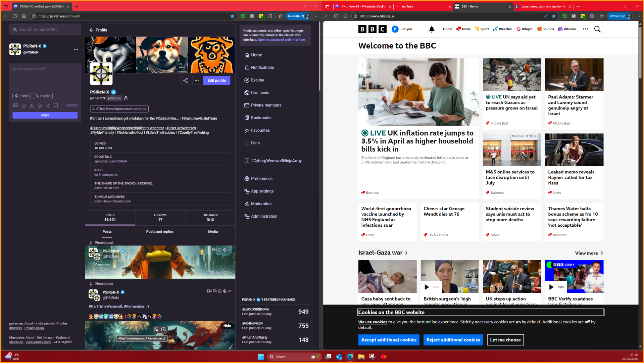
Task: Switch to the Posts and replies tab
Action: tap(160, 232)
